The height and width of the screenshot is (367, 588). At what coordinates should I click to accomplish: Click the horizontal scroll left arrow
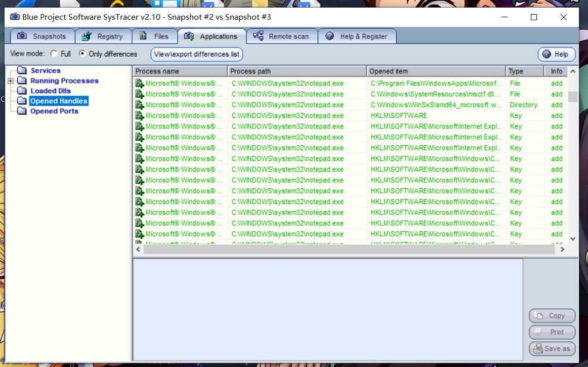(138, 249)
